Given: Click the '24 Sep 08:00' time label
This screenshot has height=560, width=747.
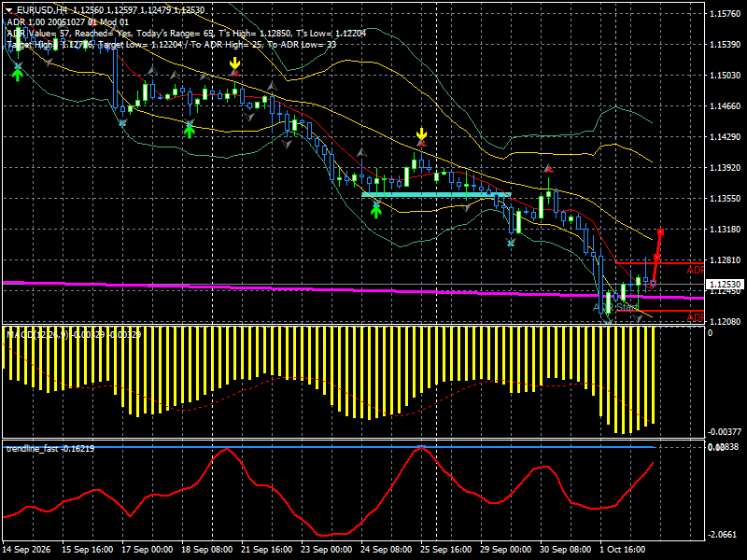Looking at the screenshot, I should point(387,550).
